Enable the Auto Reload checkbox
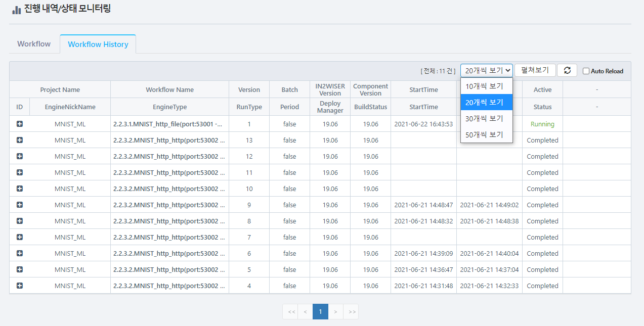The height and width of the screenshot is (326, 644). 586,71
